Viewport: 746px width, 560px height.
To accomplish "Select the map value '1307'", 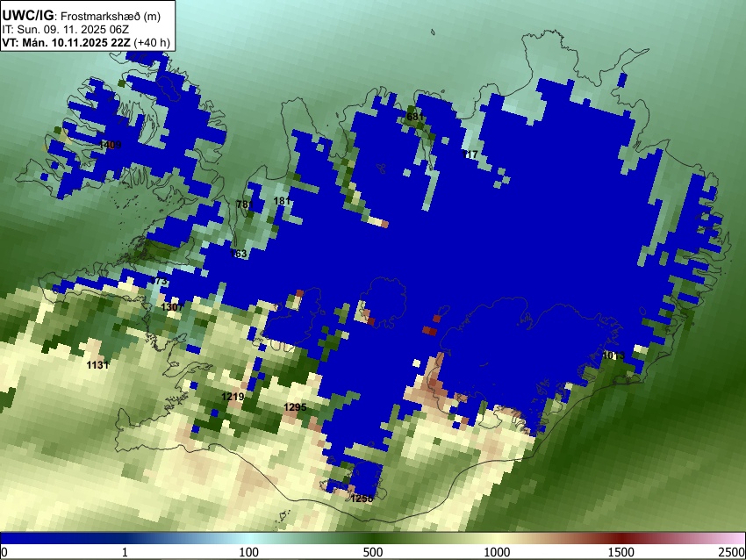I will 172,307.
